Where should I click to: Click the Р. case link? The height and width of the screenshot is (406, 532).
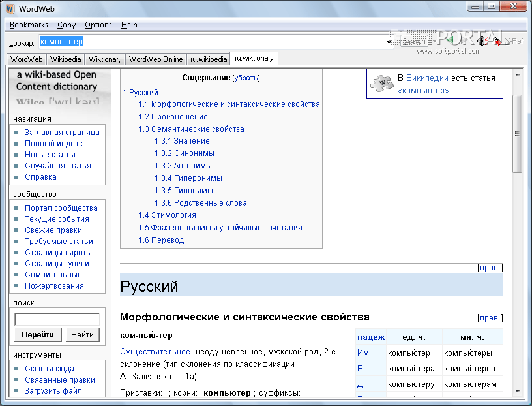point(361,369)
